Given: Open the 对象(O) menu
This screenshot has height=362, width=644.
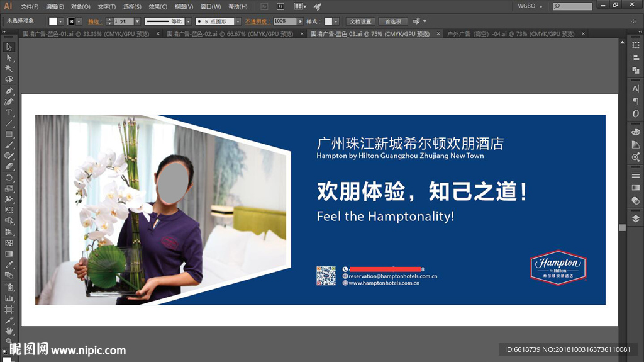Looking at the screenshot, I should [80, 6].
